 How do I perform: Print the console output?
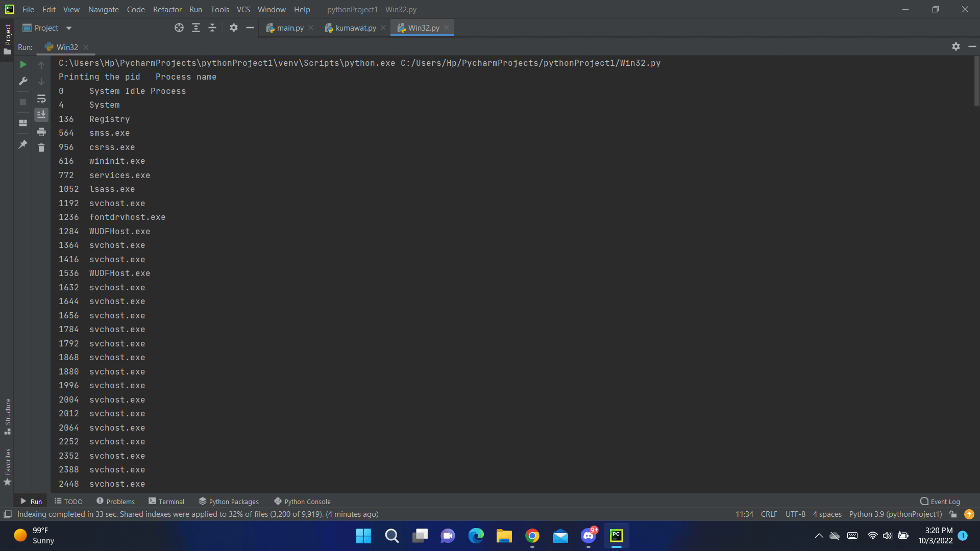(x=41, y=132)
